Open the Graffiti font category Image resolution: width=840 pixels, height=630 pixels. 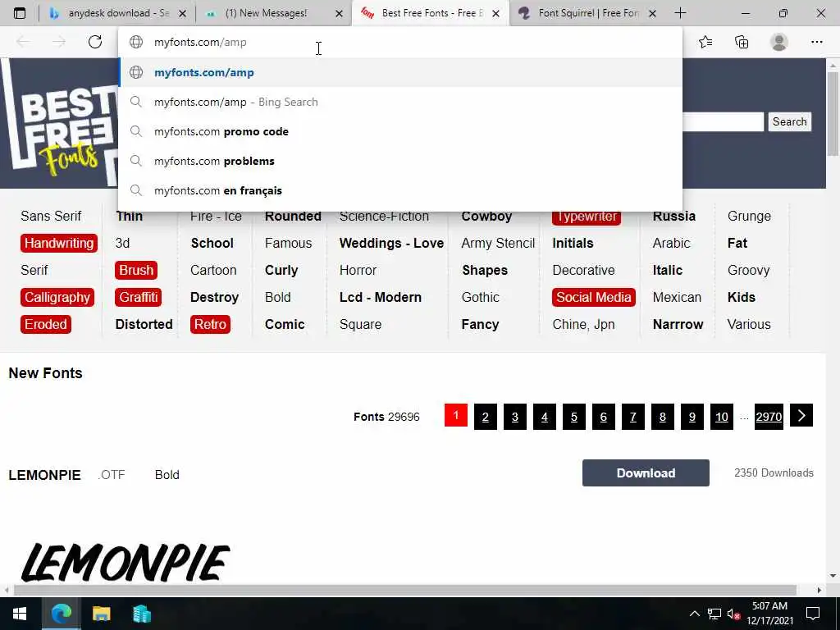click(x=138, y=297)
